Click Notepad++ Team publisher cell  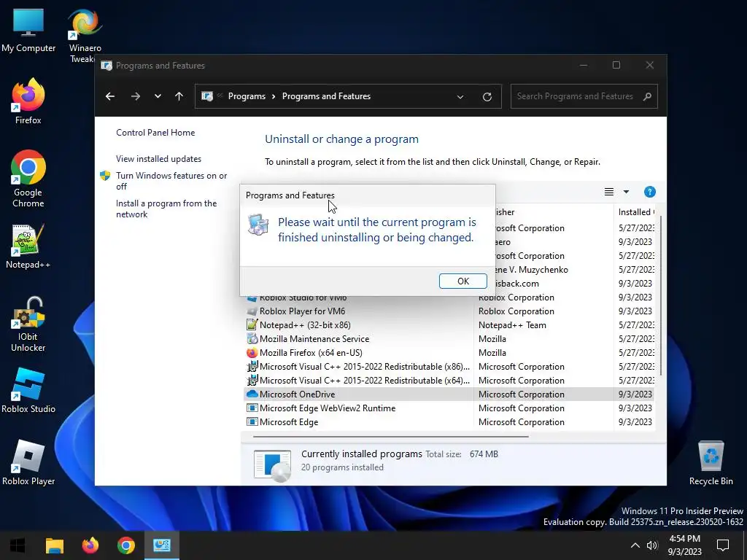[x=512, y=325]
